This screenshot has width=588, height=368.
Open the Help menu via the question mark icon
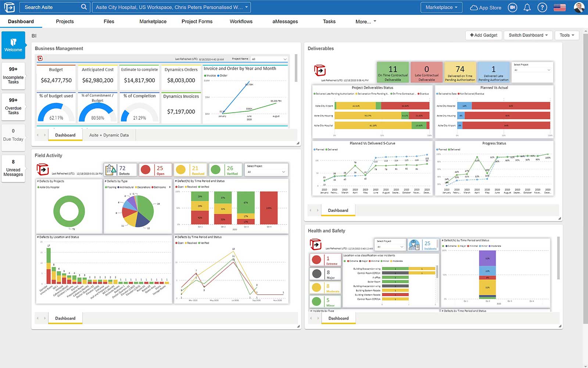pyautogui.click(x=542, y=7)
